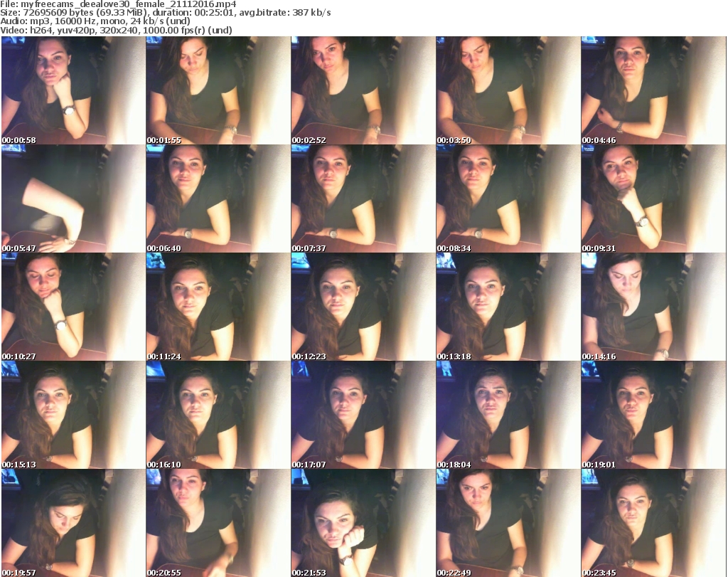The width and height of the screenshot is (728, 577).
Task: Click the Audio mp3 info line
Action: (x=95, y=21)
